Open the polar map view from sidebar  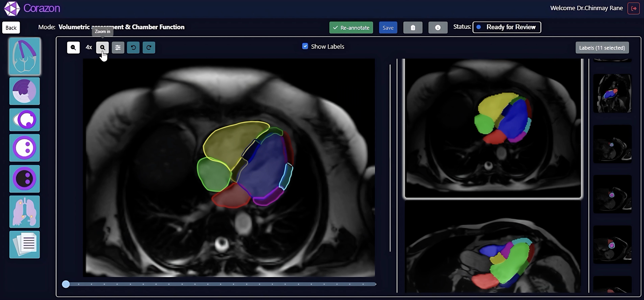[x=24, y=91]
